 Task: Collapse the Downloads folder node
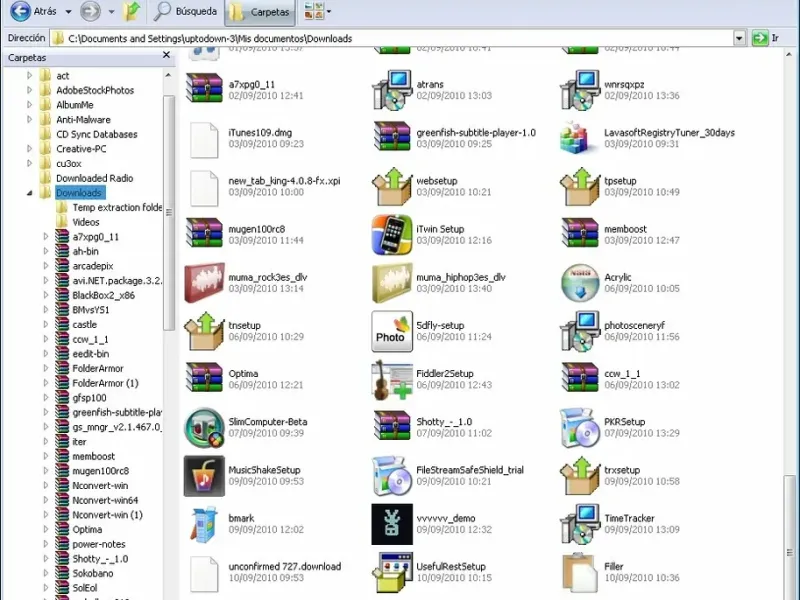click(29, 193)
